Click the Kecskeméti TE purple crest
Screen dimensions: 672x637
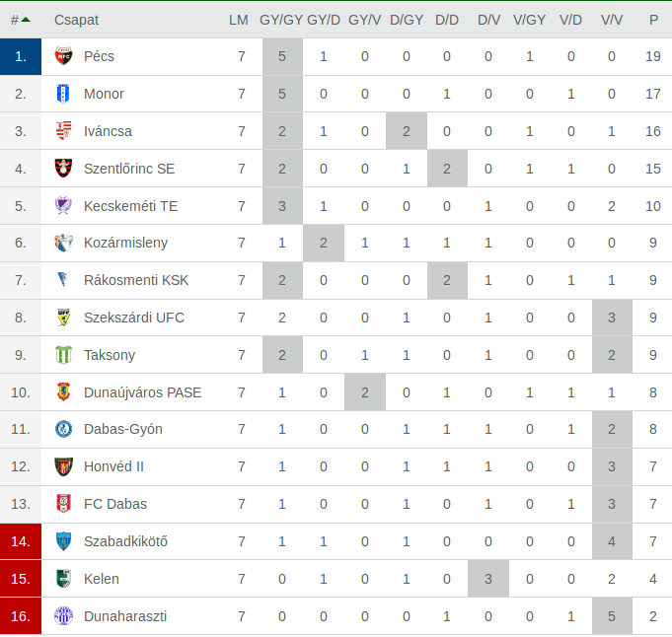coord(63,206)
